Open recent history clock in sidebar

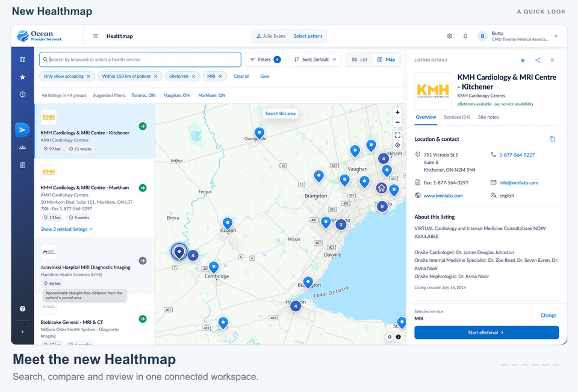pos(22,95)
